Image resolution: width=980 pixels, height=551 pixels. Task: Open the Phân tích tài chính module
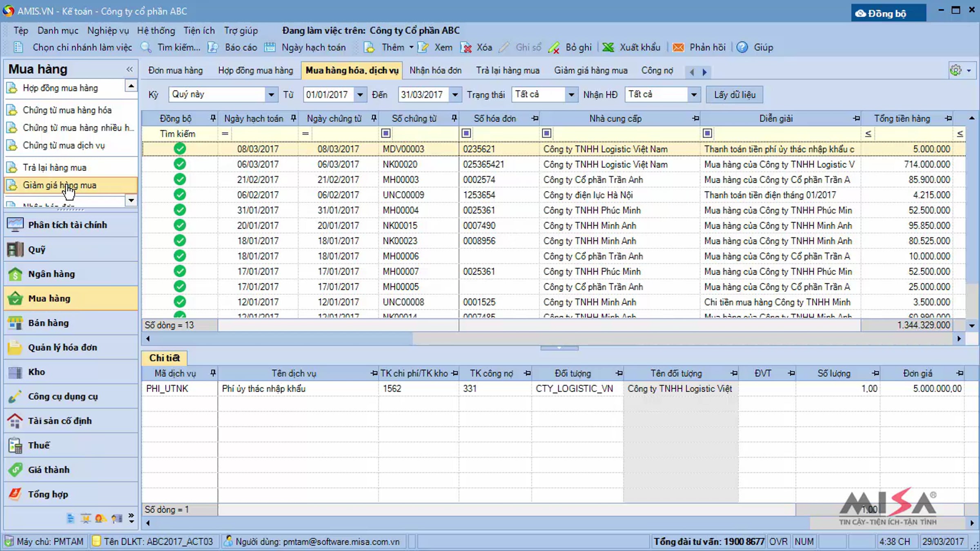[x=71, y=225]
